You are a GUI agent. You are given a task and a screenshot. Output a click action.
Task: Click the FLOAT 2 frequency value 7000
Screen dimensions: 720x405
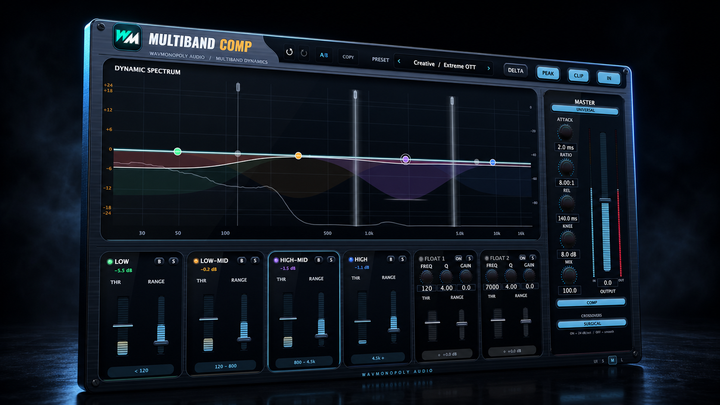[492, 287]
